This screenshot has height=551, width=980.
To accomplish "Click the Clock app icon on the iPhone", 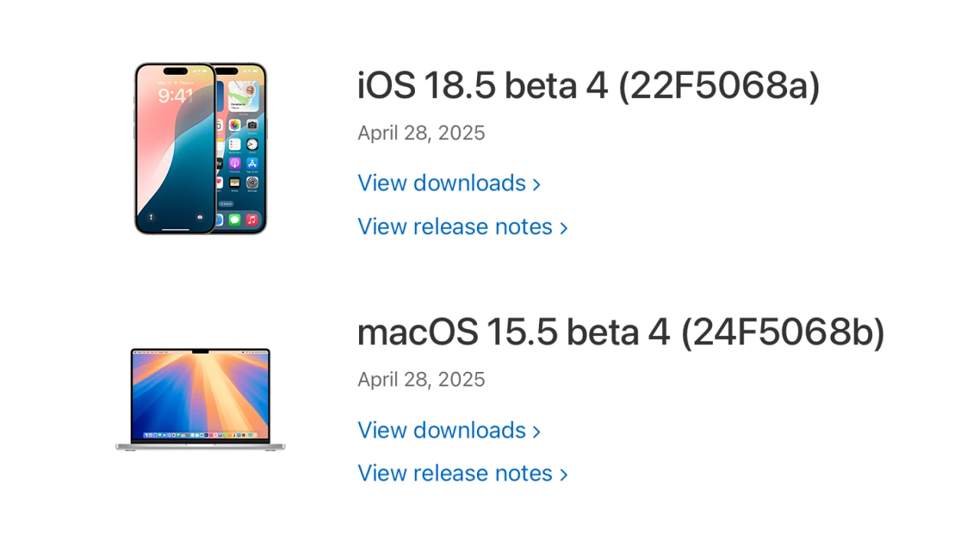I will coord(252,145).
